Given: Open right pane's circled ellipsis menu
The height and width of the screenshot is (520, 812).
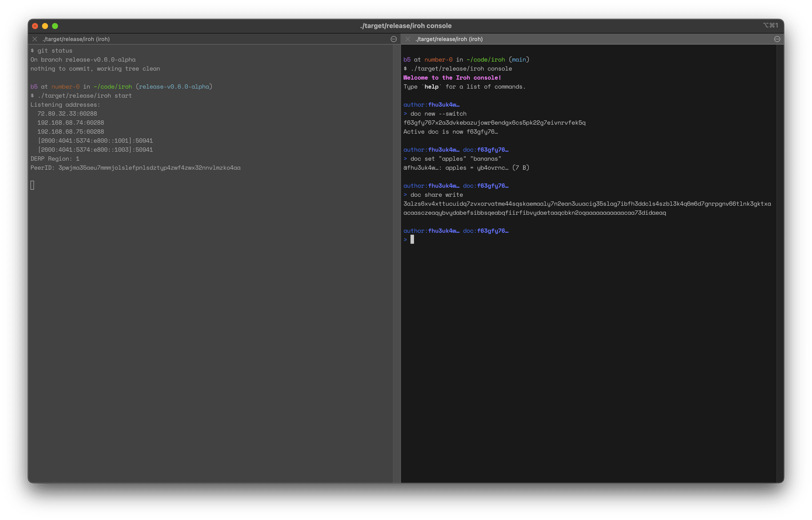Looking at the screenshot, I should pyautogui.click(x=777, y=39).
